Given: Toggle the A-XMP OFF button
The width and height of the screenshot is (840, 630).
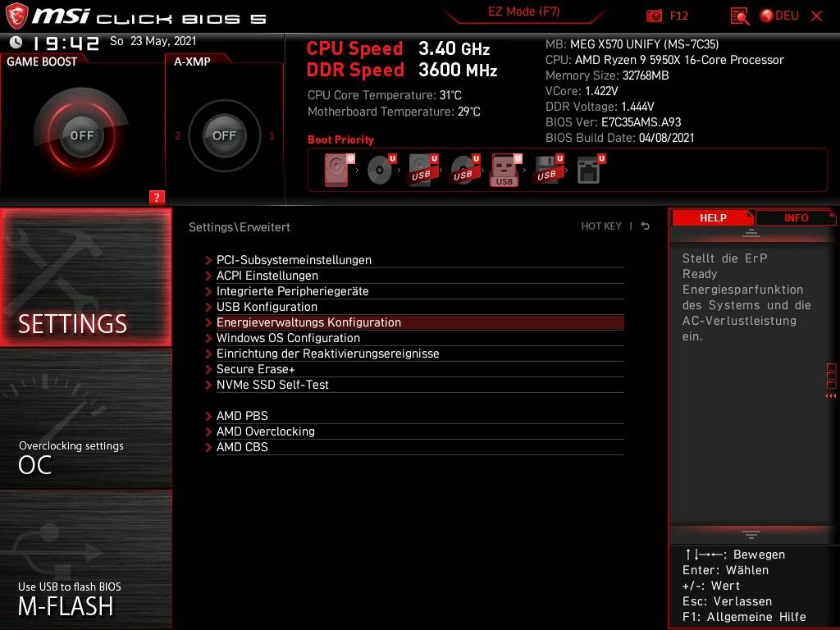Looking at the screenshot, I should pos(224,135).
